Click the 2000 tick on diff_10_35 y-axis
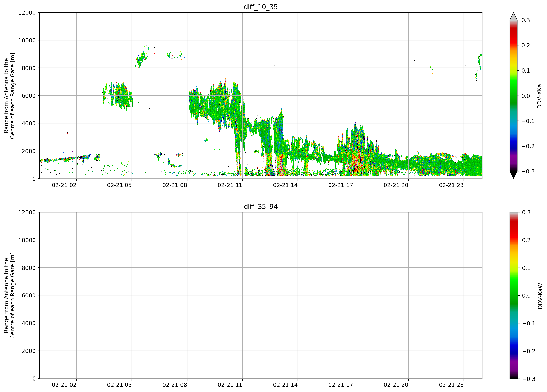Screen dimensions: 547x392 tap(29, 151)
